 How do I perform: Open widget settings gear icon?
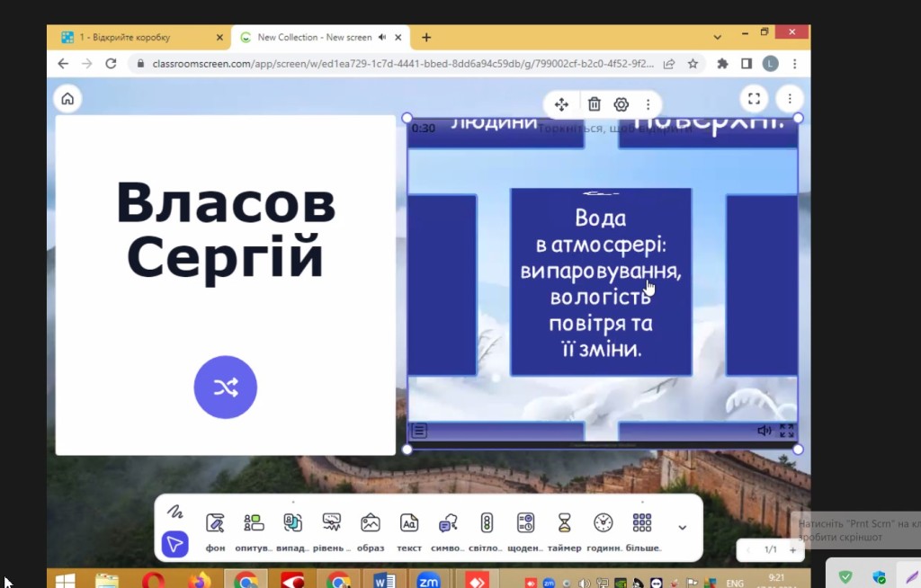click(x=621, y=104)
